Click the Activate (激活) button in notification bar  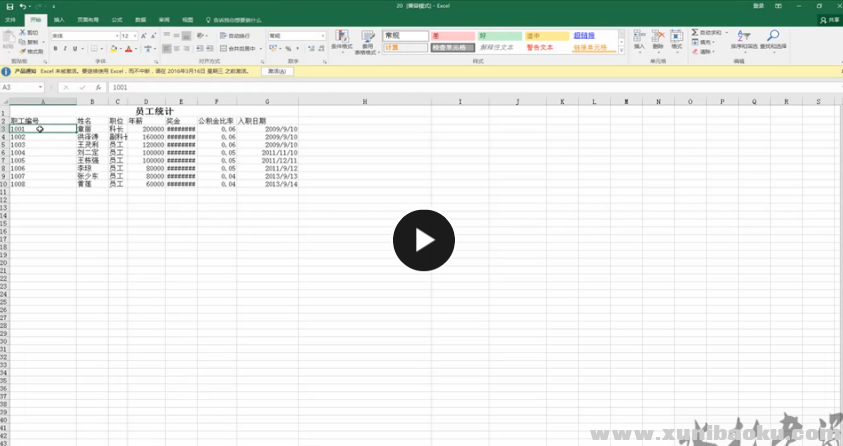point(277,72)
